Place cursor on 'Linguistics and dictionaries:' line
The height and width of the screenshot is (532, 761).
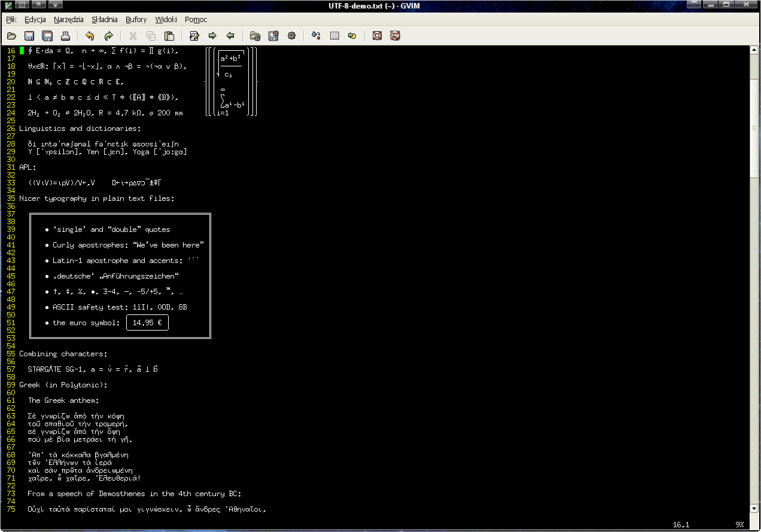[x=81, y=129]
